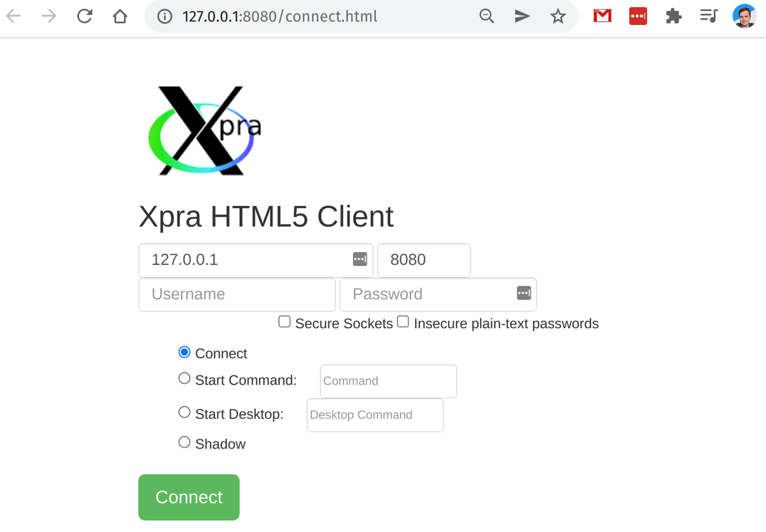This screenshot has width=766, height=532.
Task: Open the LastPass extension in the toolbar
Action: tap(638, 16)
